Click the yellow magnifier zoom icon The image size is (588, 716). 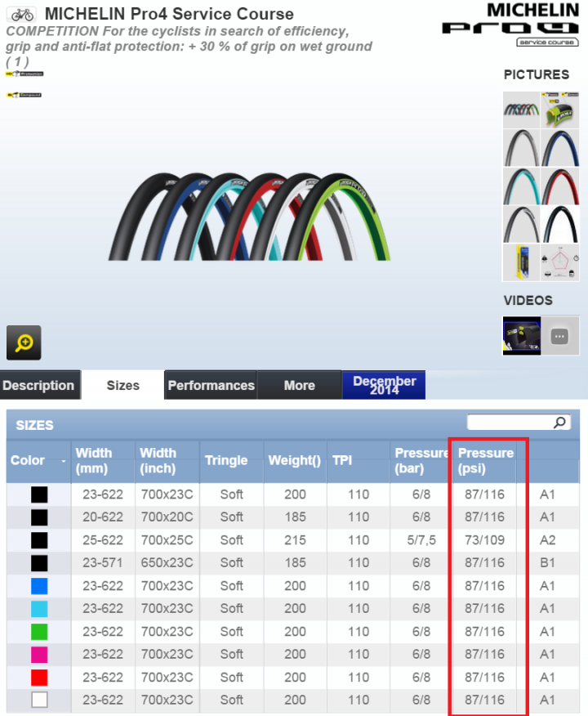click(24, 342)
